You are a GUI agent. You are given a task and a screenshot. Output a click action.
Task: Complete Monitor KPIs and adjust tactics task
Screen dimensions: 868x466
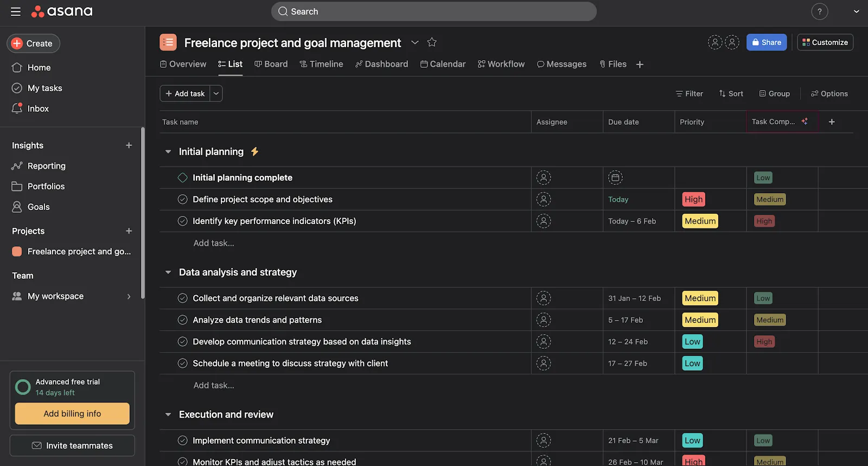point(183,461)
